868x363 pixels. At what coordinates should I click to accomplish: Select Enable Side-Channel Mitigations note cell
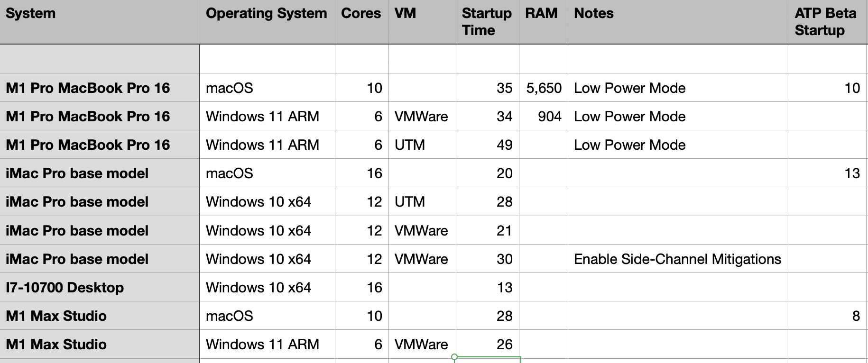[x=678, y=259]
